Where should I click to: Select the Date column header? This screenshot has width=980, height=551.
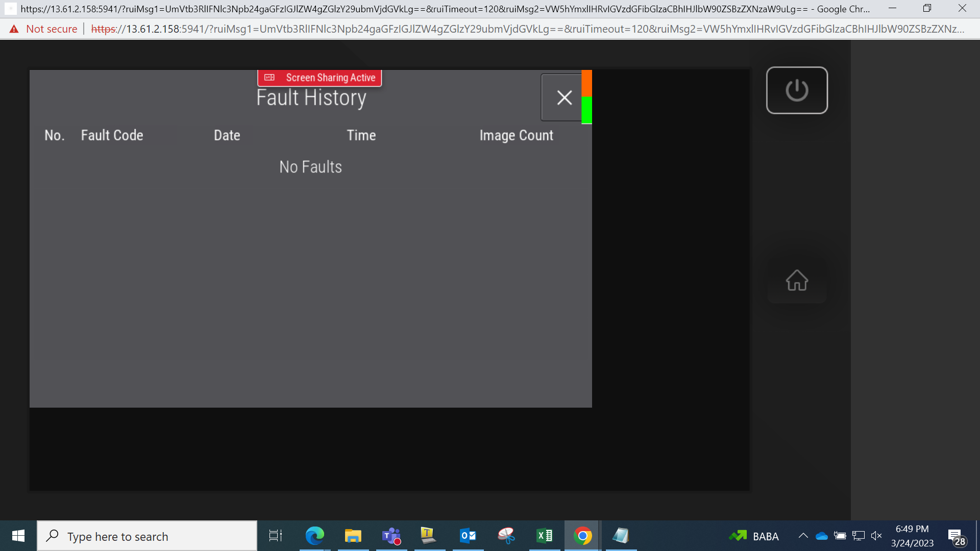(227, 135)
